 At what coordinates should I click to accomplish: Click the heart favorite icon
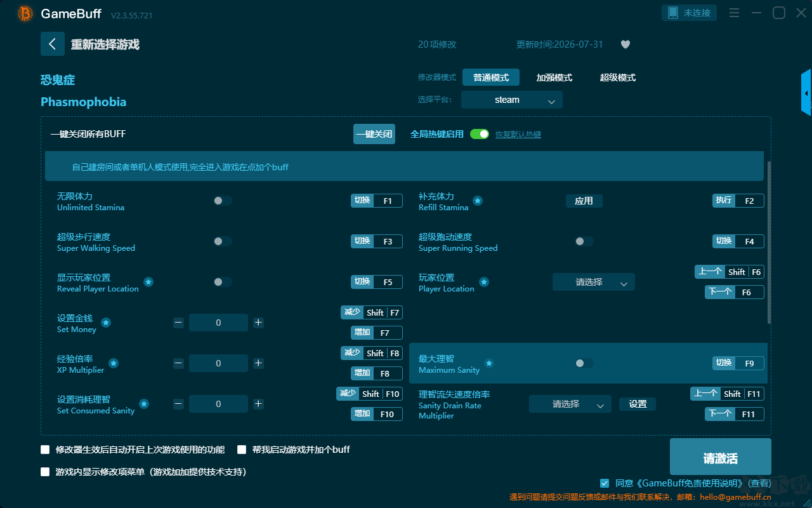625,44
